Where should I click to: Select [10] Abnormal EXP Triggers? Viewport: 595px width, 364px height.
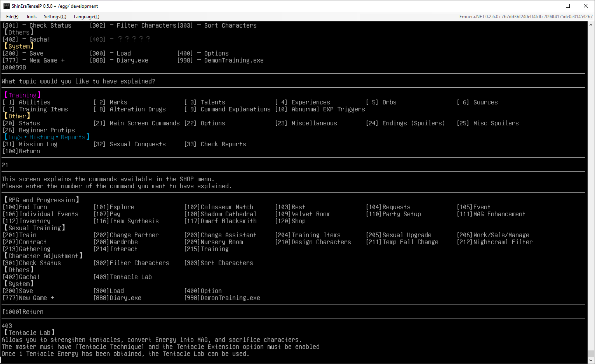coord(320,109)
